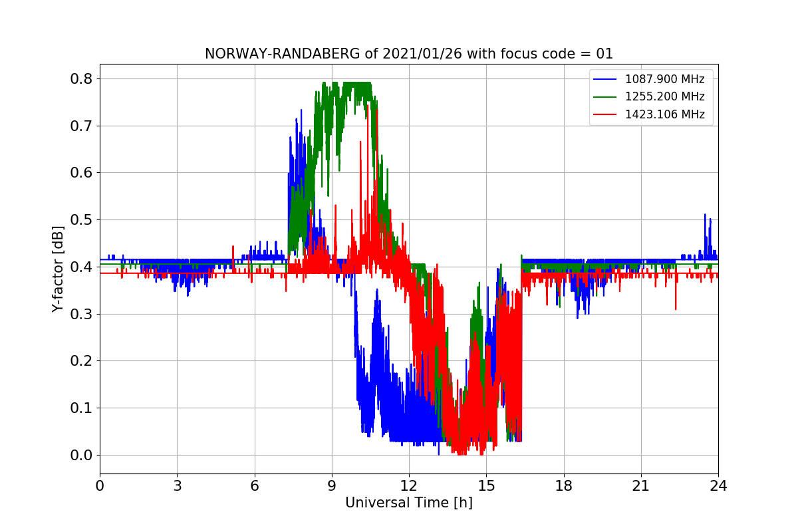Click the blue legend line sample

coord(606,80)
